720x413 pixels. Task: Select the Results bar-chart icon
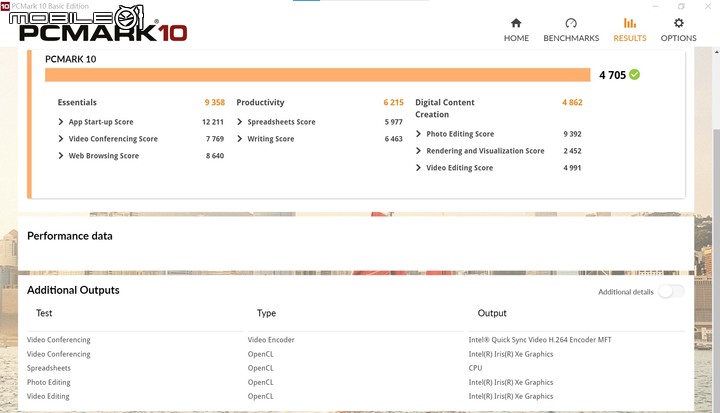click(x=630, y=23)
